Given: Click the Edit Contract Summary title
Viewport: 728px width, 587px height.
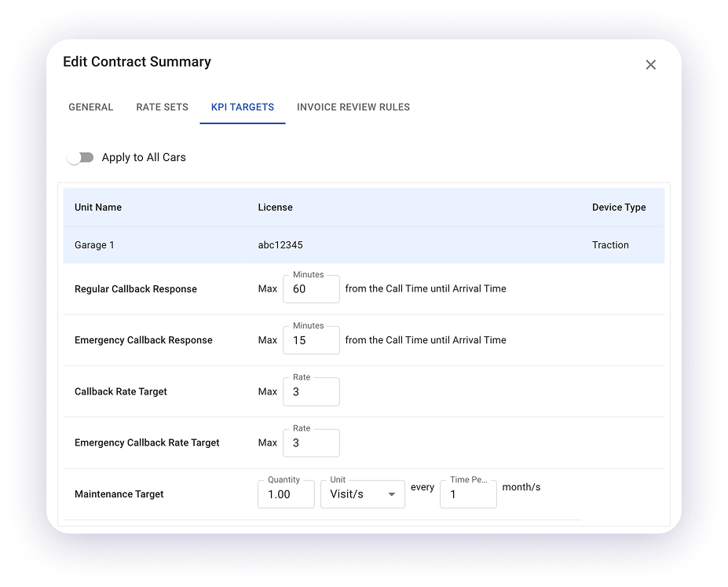Looking at the screenshot, I should click(x=137, y=62).
